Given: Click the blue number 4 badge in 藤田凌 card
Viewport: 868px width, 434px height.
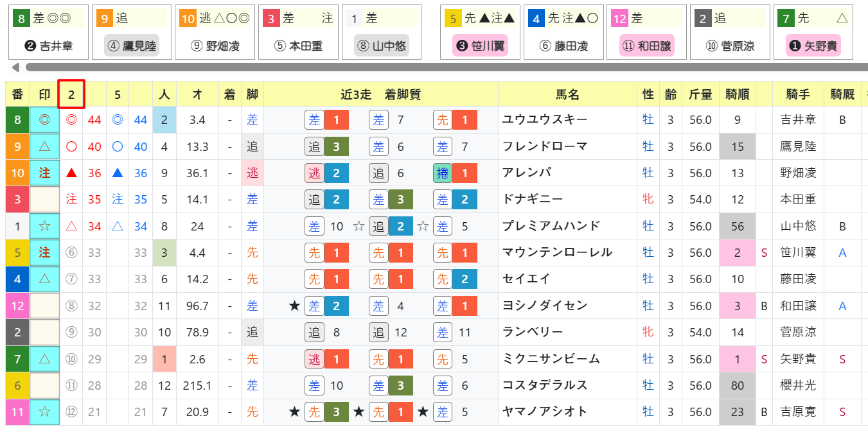Looking at the screenshot, I should tap(536, 19).
